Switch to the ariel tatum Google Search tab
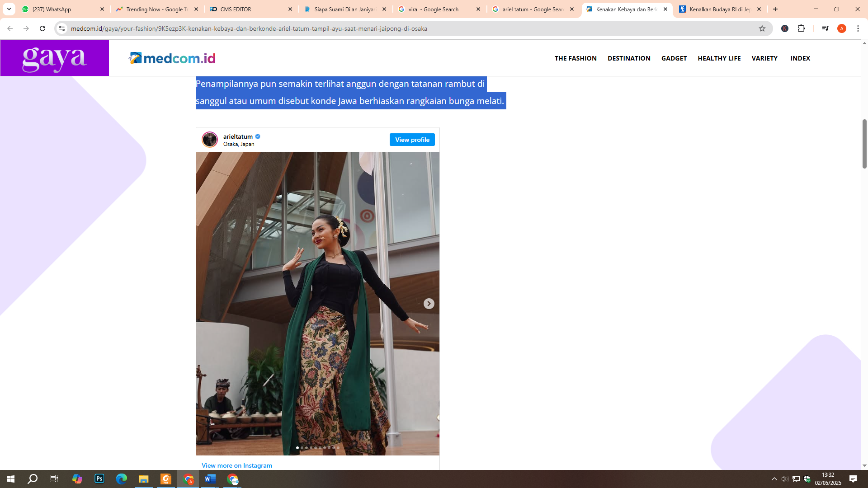Viewport: 868px width, 488px height. [533, 9]
